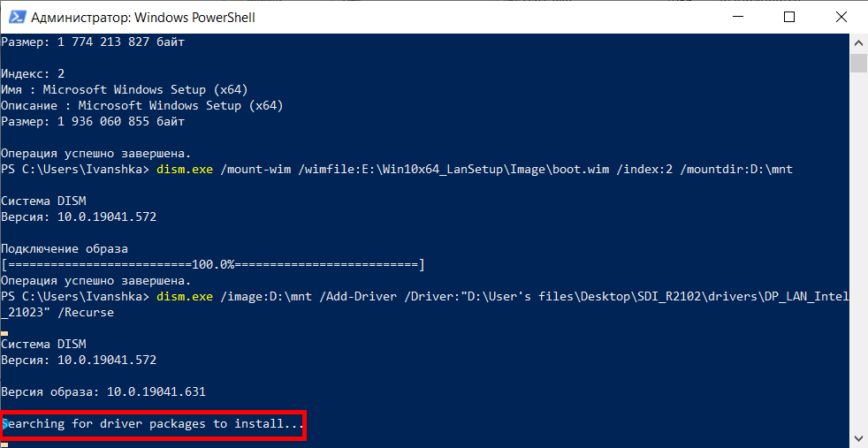Click the /Recurse parameter text
The height and width of the screenshot is (448, 868).
86,313
